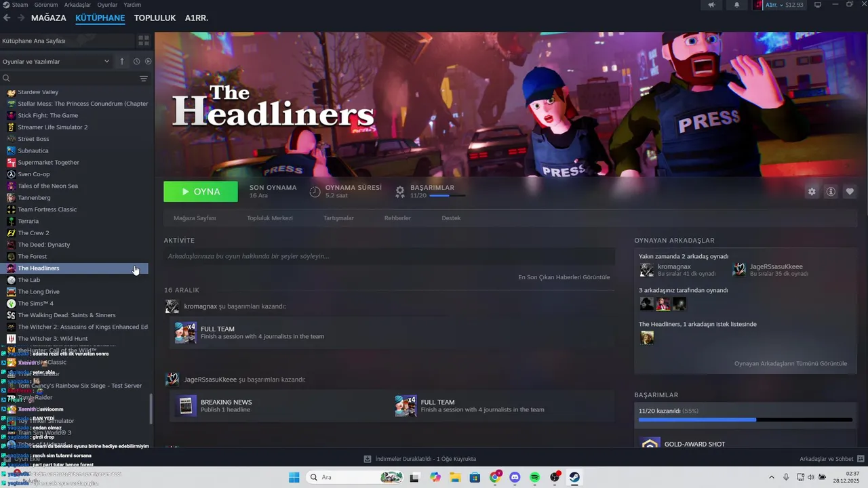Open Oynayan Arkadaşların Tümünü Görüntüle
The width and height of the screenshot is (868, 488).
pyautogui.click(x=791, y=363)
